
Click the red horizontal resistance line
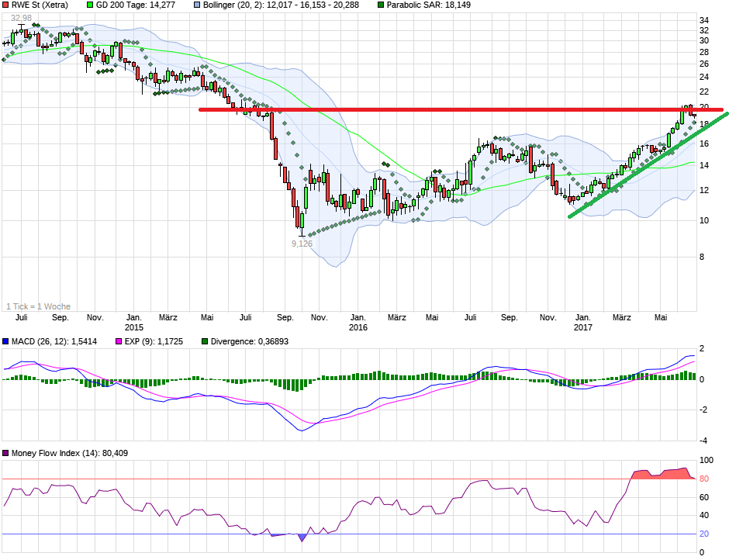coord(465,109)
